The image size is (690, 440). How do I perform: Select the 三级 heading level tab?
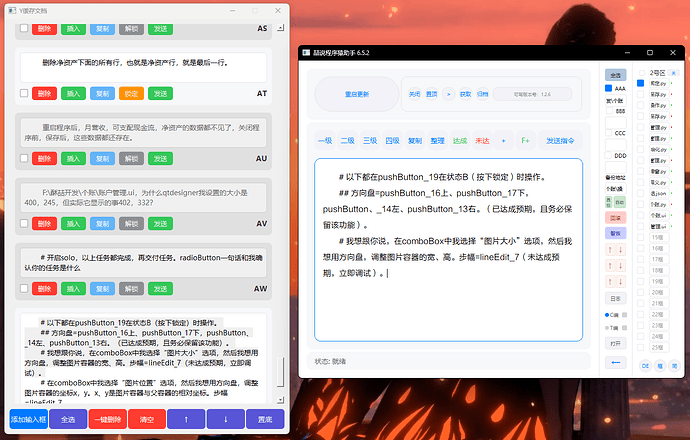(370, 141)
